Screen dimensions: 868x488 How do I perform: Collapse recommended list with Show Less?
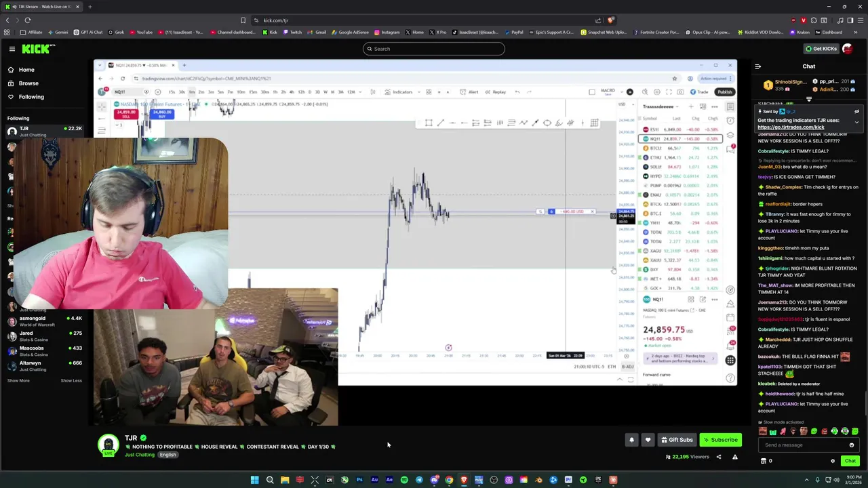tap(71, 380)
